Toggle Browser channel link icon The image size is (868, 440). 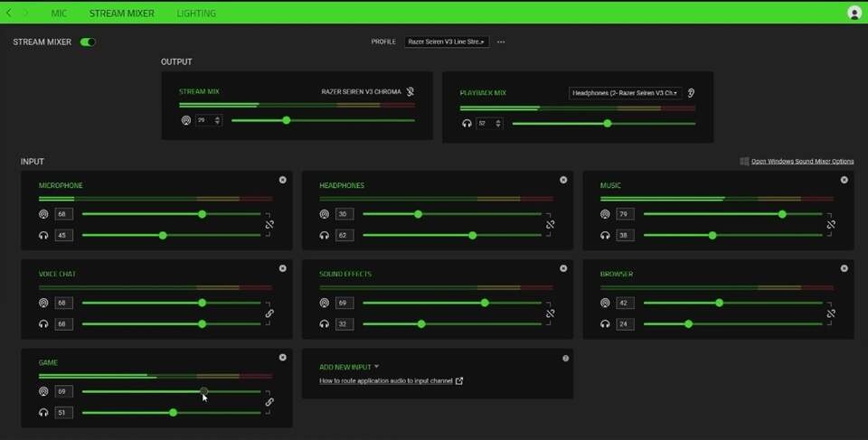(x=831, y=314)
